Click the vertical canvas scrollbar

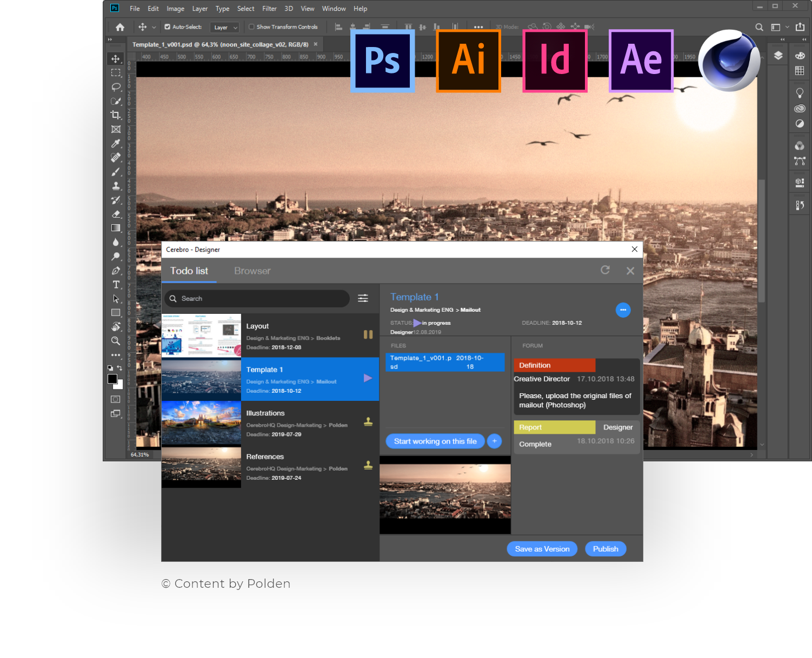click(762, 240)
